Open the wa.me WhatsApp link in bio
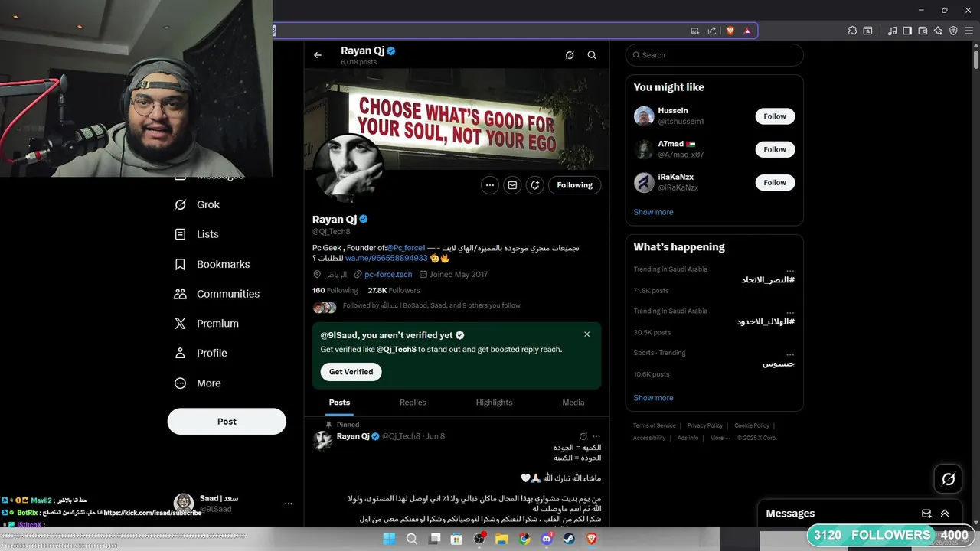This screenshot has width=980, height=551. [387, 259]
